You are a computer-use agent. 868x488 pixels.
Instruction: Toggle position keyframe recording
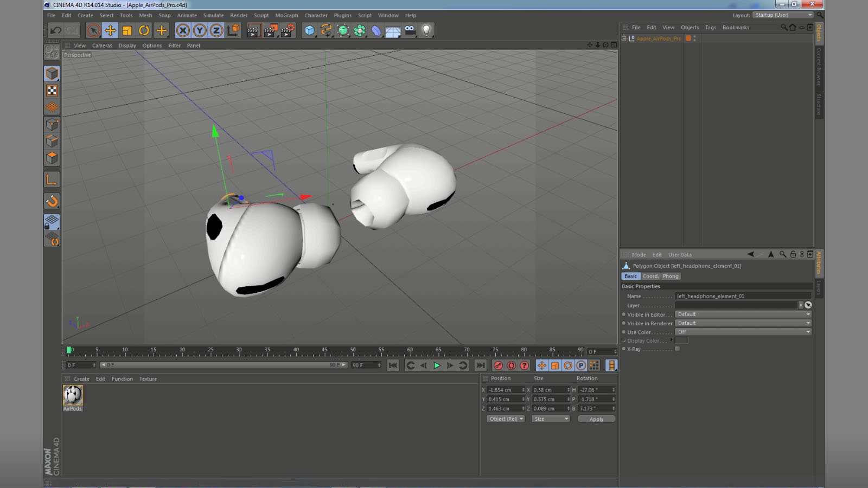pos(541,365)
